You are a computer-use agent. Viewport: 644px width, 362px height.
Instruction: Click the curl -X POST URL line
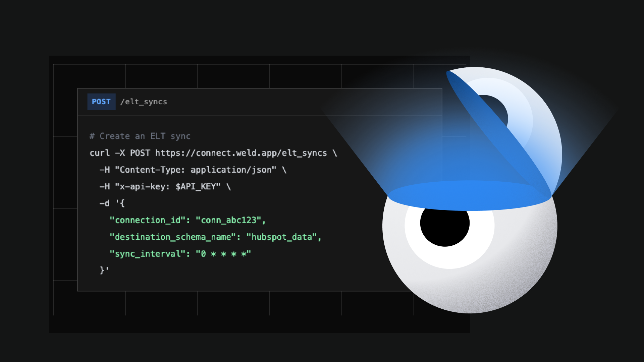[x=213, y=153]
